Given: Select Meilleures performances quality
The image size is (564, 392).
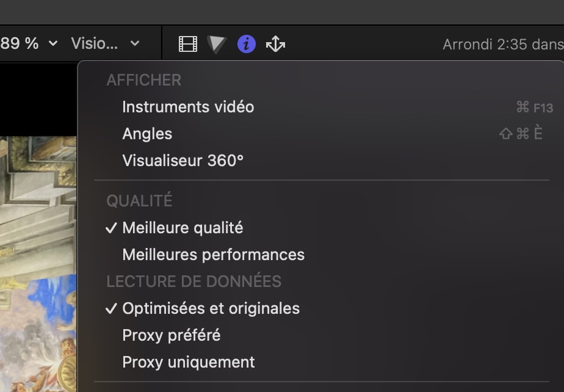Looking at the screenshot, I should coord(213,255).
